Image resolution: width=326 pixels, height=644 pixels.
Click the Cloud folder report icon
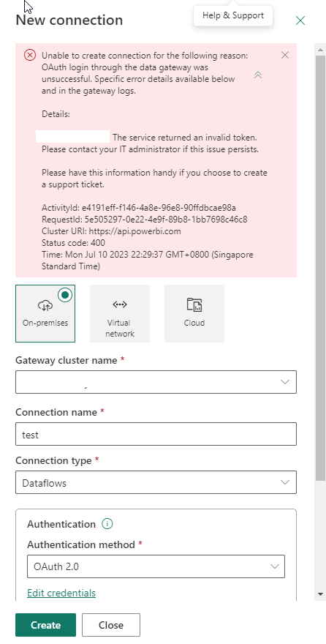pyautogui.click(x=194, y=304)
